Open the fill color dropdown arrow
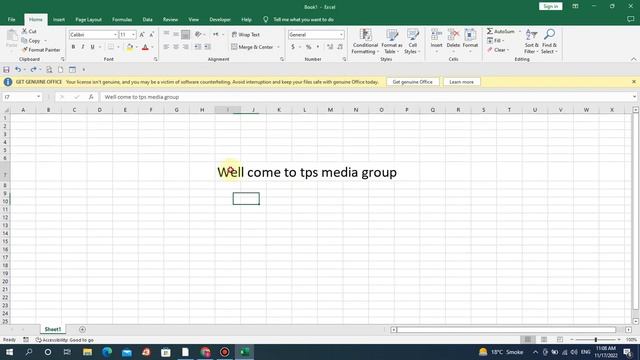The image size is (640, 360). [136, 47]
